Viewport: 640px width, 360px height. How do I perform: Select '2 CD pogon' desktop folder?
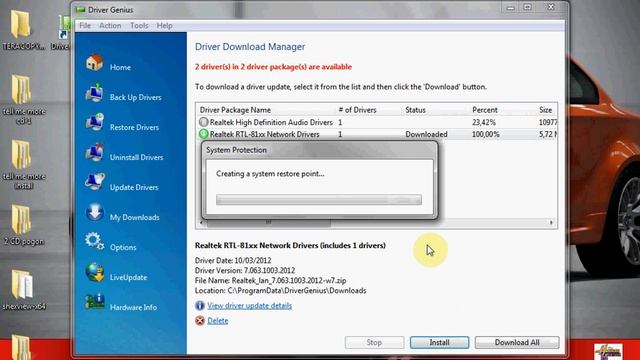[23, 225]
